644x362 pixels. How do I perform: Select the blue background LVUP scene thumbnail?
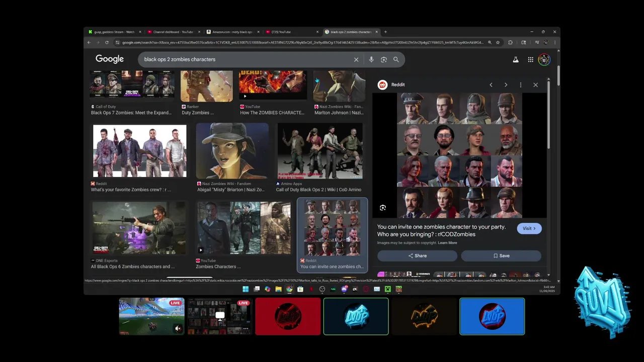(x=492, y=316)
